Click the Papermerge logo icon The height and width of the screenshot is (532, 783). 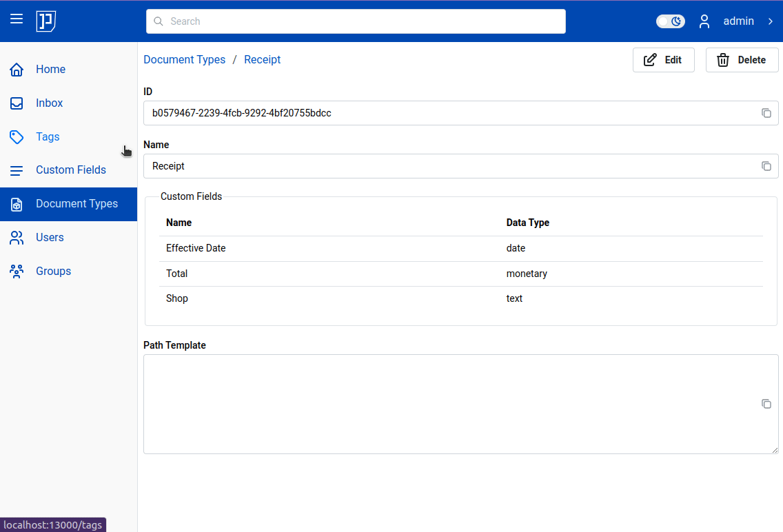[46, 21]
